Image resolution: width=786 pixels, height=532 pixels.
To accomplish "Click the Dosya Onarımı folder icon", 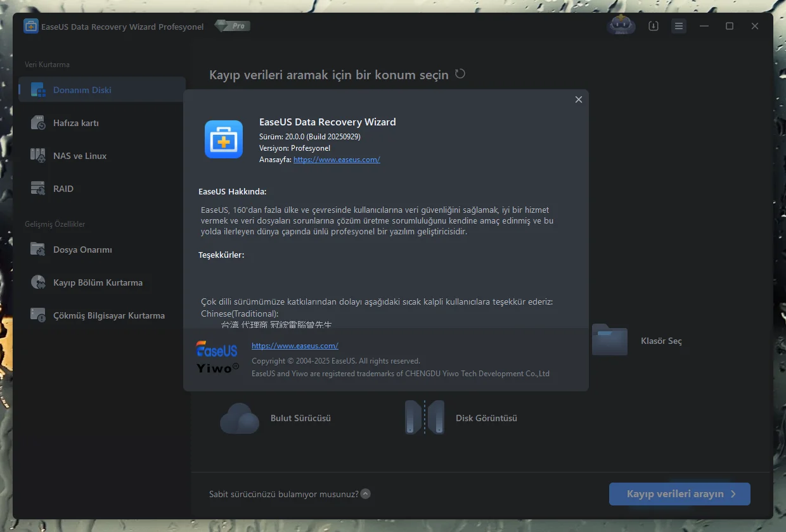I will tap(38, 250).
